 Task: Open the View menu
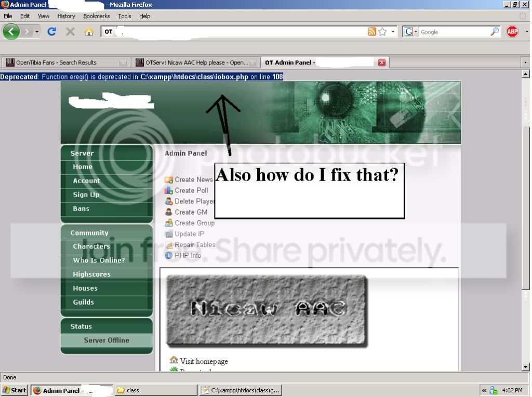(44, 16)
